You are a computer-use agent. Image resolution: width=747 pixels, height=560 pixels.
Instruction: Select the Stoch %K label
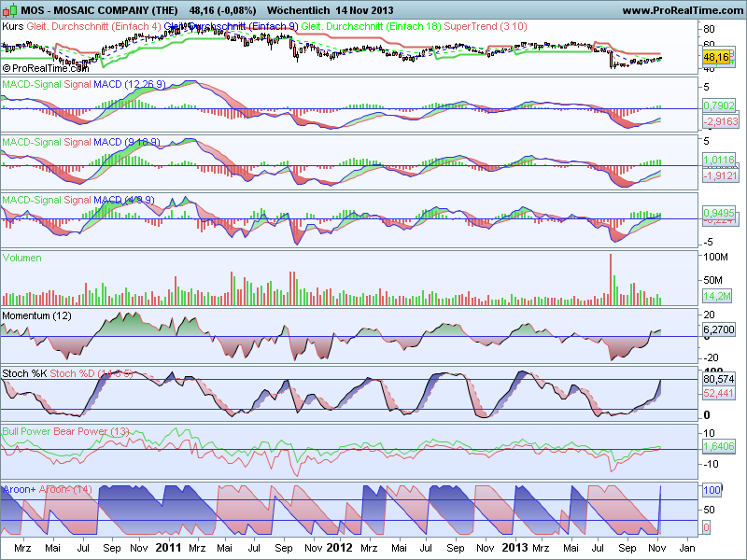pos(24,373)
